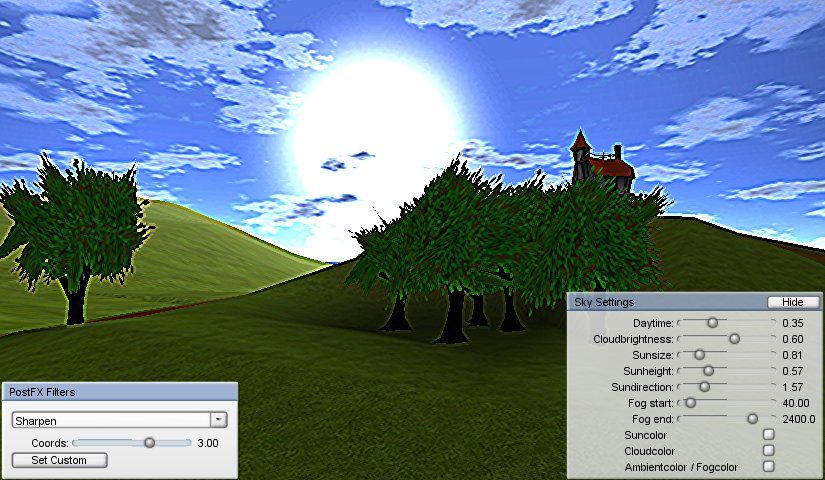Viewport: 825px width, 480px height.
Task: Click the Coords slider handle
Action: coord(150,442)
